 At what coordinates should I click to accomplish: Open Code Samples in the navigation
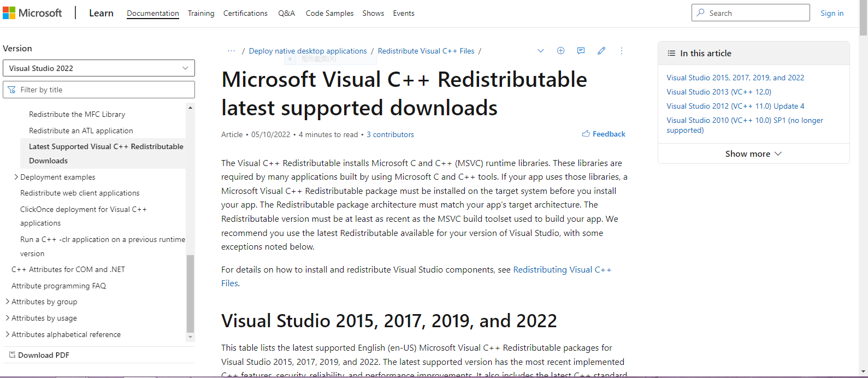tap(329, 13)
